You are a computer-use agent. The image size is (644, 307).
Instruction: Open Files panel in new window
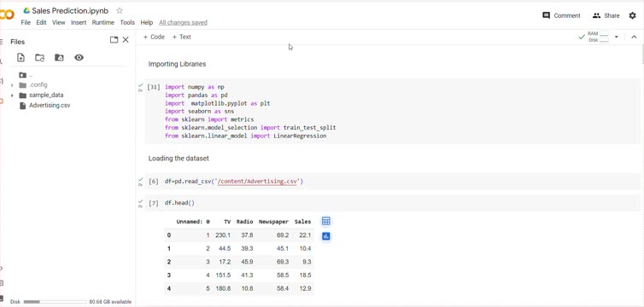tap(114, 40)
